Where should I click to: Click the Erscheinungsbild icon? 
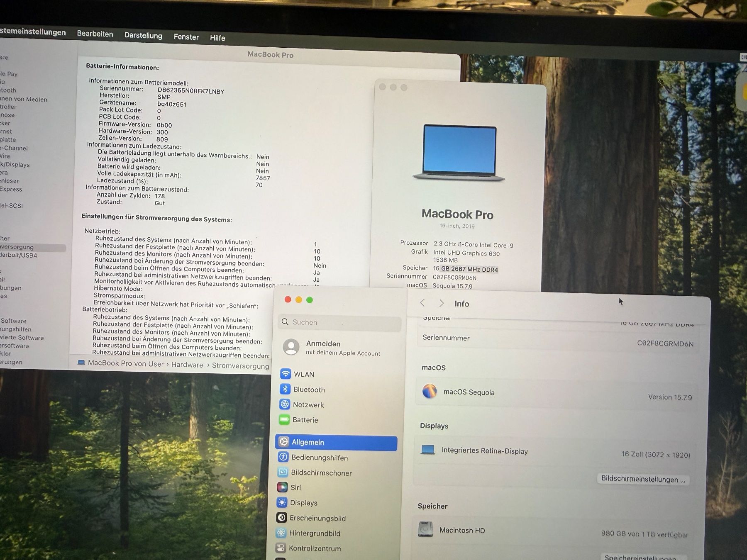click(281, 517)
